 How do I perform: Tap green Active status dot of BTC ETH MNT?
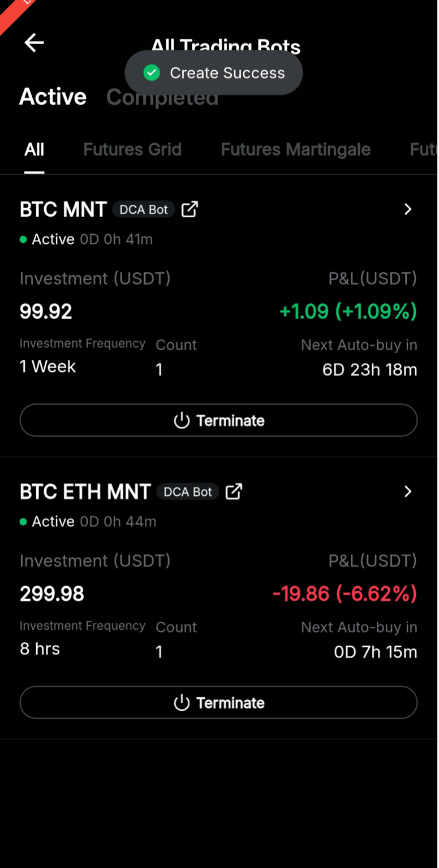pos(23,522)
